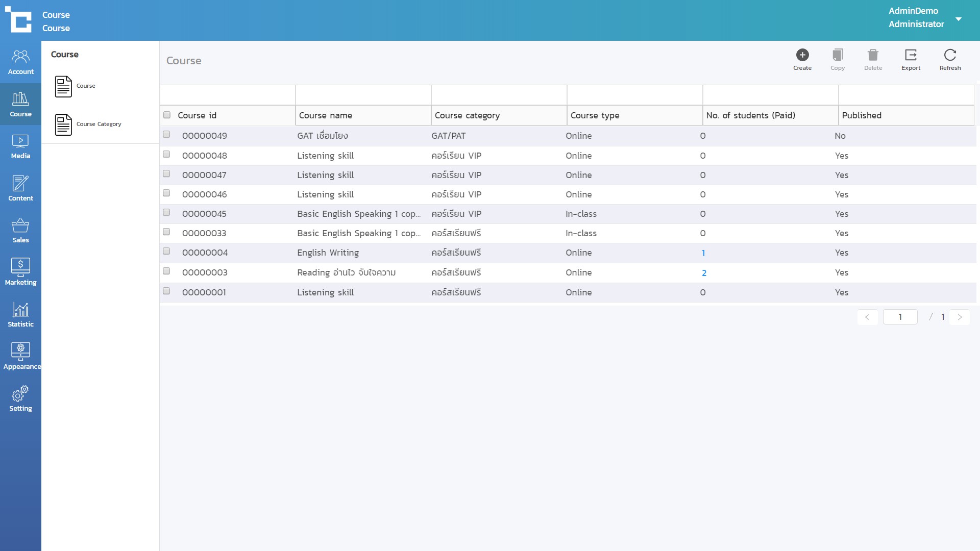Go to previous page with left chevron
The width and height of the screenshot is (980, 551).
(867, 317)
